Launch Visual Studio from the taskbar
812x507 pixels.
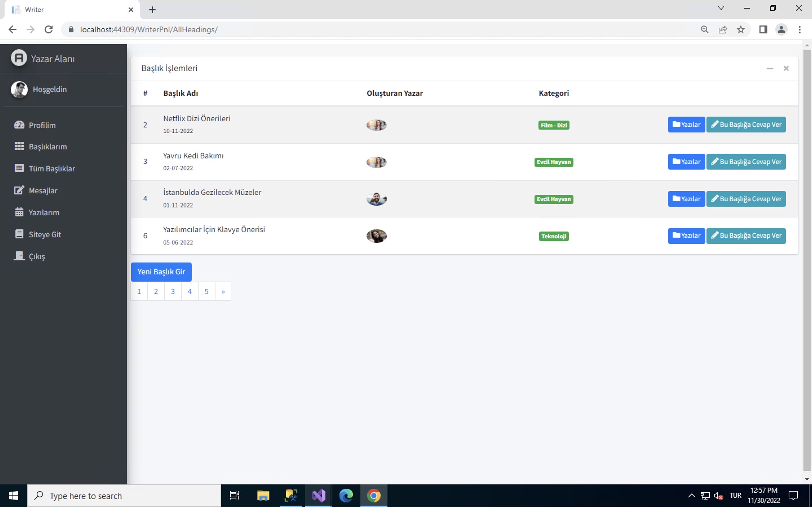coord(318,496)
